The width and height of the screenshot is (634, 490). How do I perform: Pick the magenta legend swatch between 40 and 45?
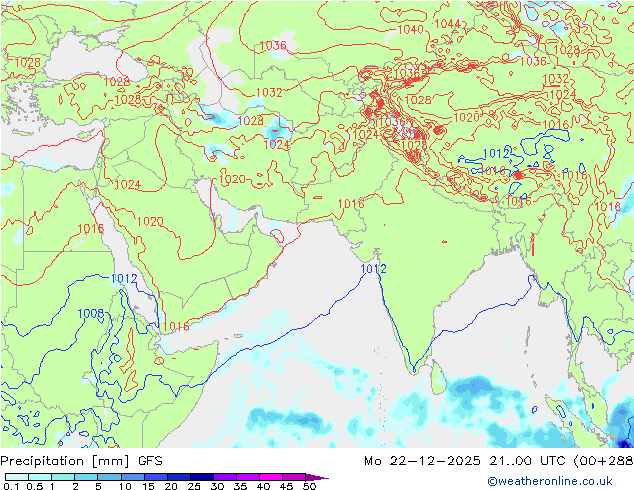(271, 477)
